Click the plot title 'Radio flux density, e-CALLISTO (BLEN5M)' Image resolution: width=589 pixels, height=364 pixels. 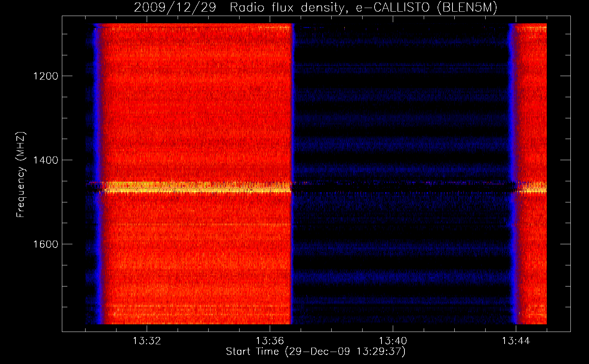[x=363, y=8]
